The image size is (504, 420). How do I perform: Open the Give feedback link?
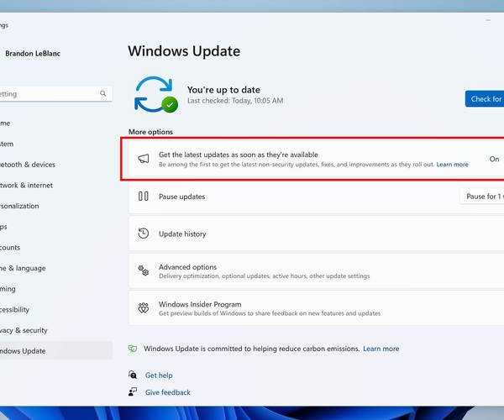pyautogui.click(x=168, y=392)
